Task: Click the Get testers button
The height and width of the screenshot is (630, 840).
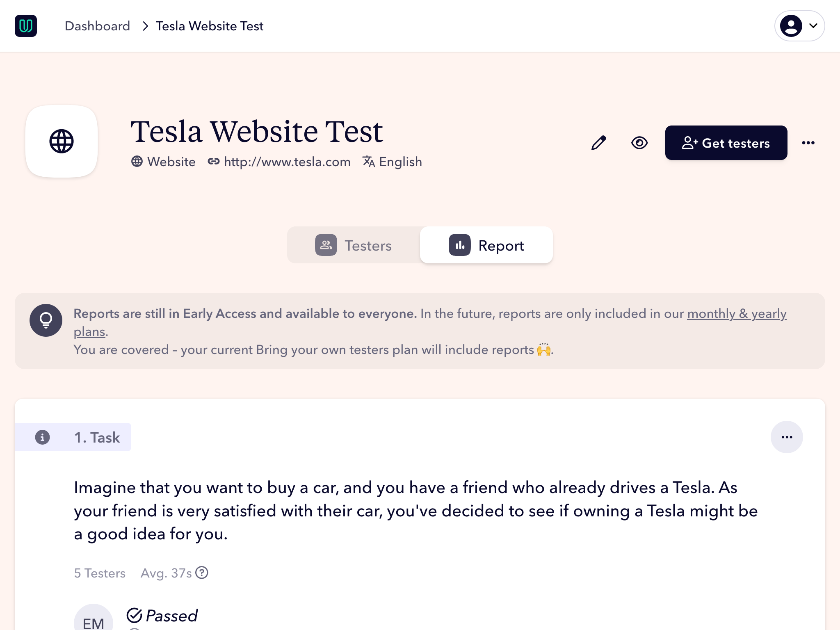Action: (726, 143)
